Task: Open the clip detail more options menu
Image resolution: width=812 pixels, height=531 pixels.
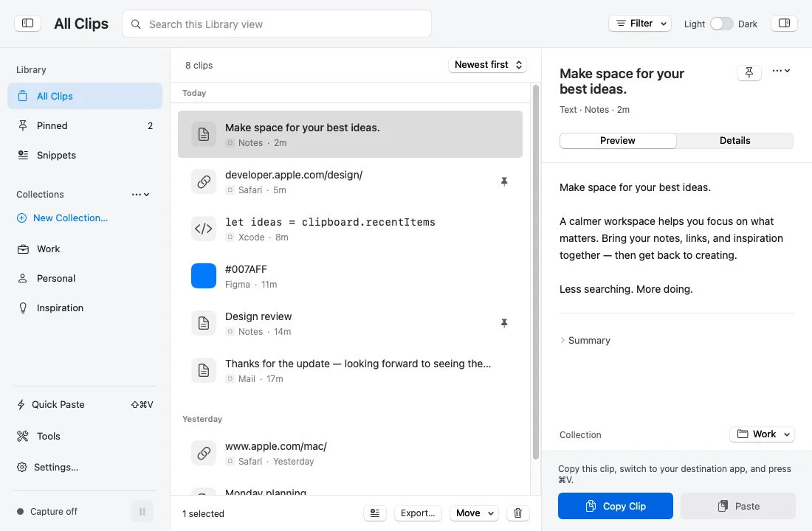Action: point(781,71)
